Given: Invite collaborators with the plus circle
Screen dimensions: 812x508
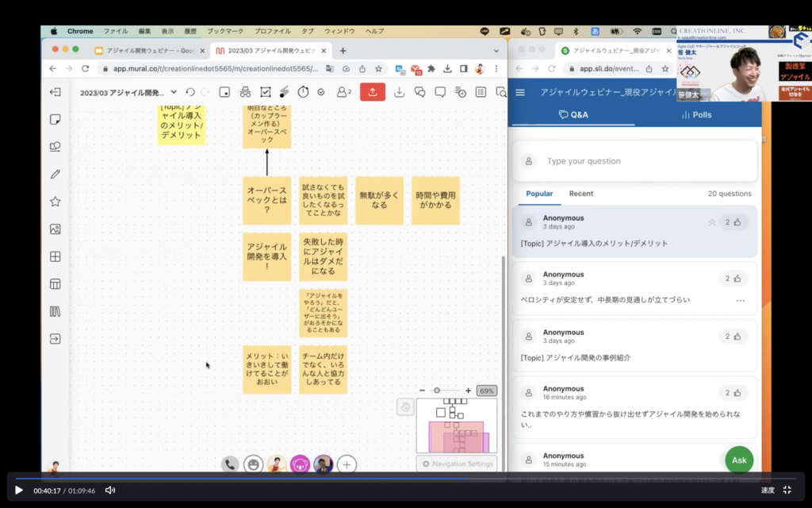Looking at the screenshot, I should click(x=347, y=464).
